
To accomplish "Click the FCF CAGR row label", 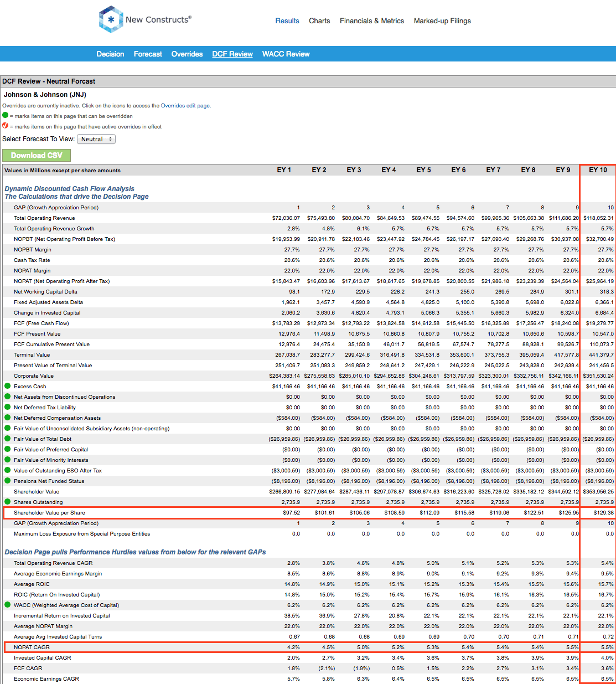I will tap(28, 668).
